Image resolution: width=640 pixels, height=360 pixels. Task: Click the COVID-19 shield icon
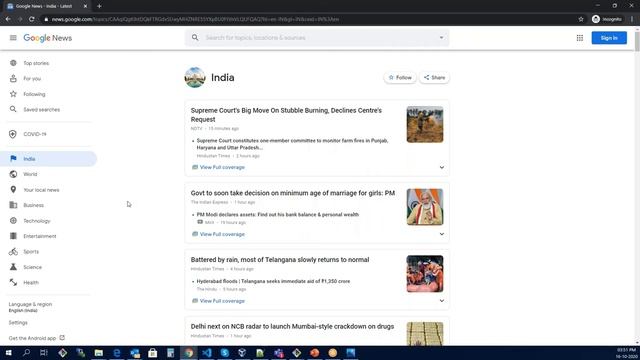click(13, 134)
